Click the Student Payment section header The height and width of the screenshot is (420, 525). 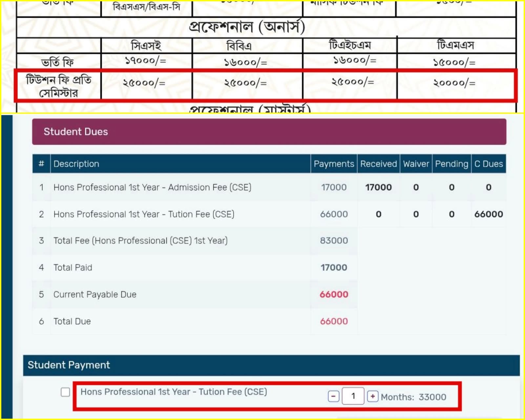click(271, 365)
